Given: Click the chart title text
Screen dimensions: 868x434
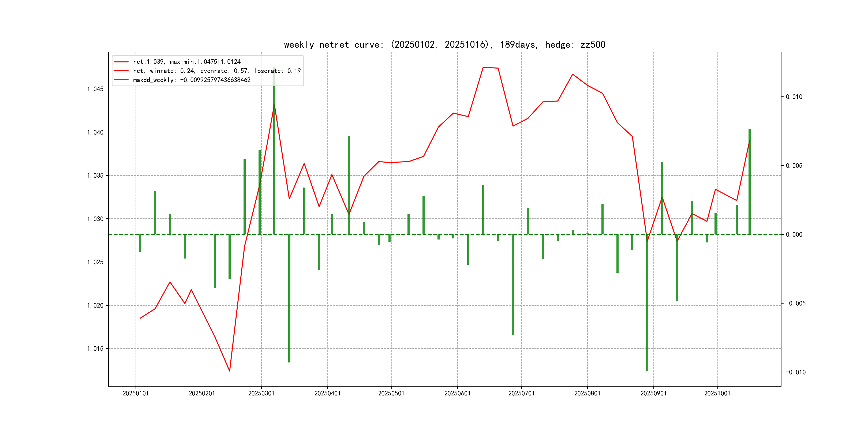Looking at the screenshot, I should point(444,44).
